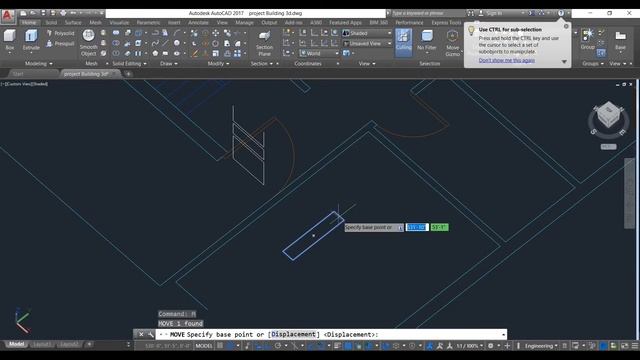Click the viewport label Custom View Shaded

click(24, 84)
